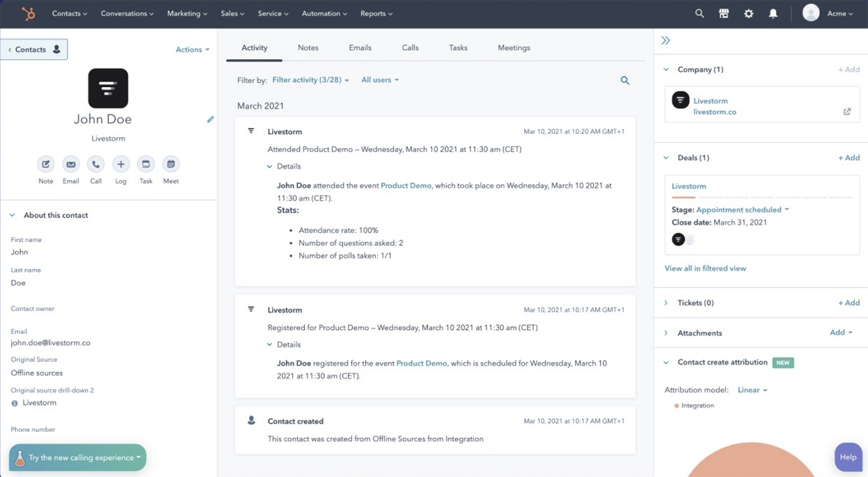Image resolution: width=868 pixels, height=477 pixels.
Task: Open the top bar search icon
Action: [699, 14]
